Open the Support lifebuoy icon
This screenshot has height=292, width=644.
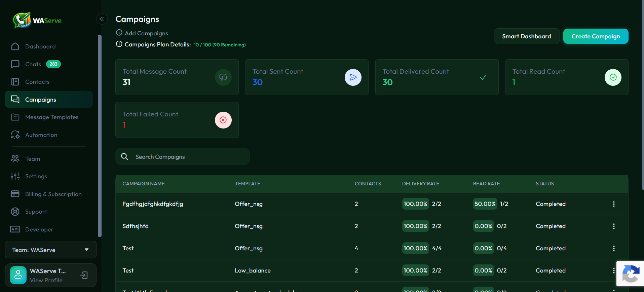pos(15,212)
